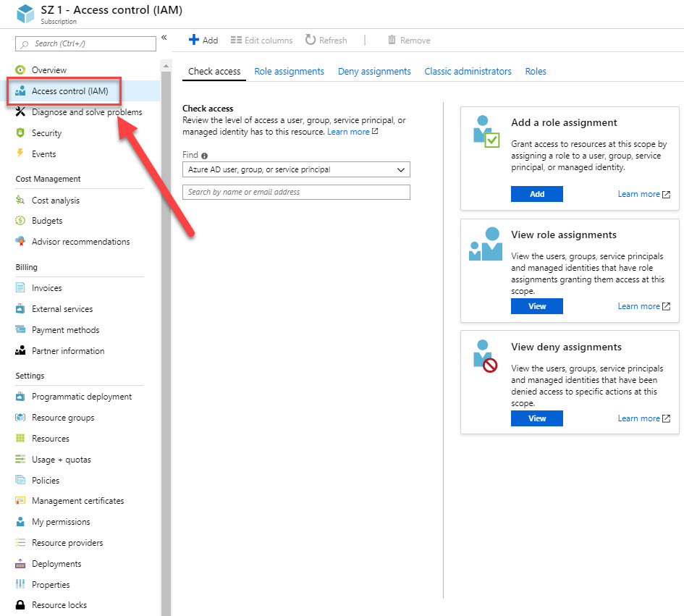The width and height of the screenshot is (684, 616).
Task: Collapse the sidebar with double chevron
Action: (164, 38)
